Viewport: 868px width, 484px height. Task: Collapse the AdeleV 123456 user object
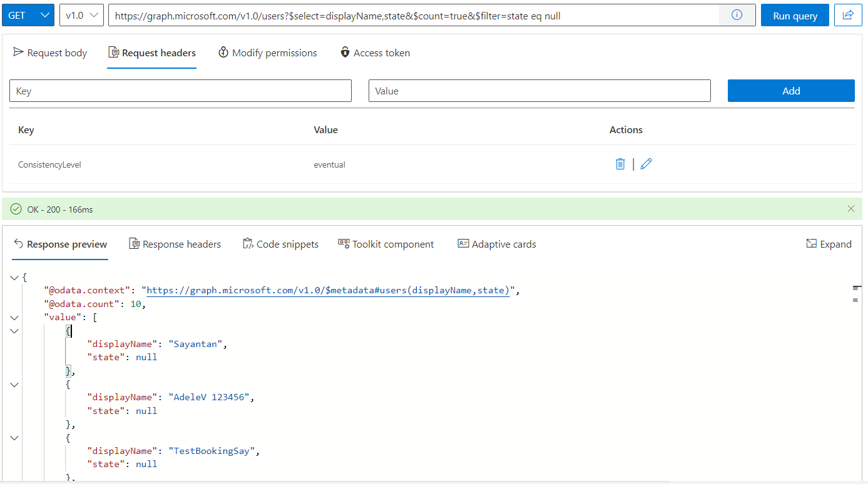tap(14, 385)
